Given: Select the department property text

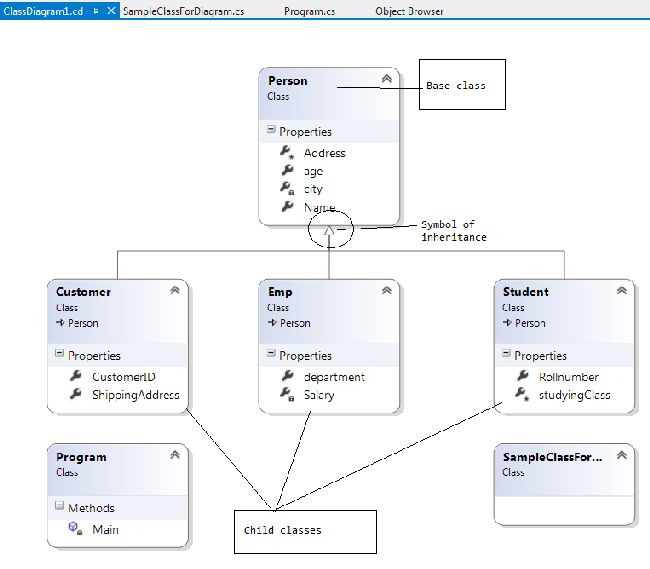Looking at the screenshot, I should [334, 377].
